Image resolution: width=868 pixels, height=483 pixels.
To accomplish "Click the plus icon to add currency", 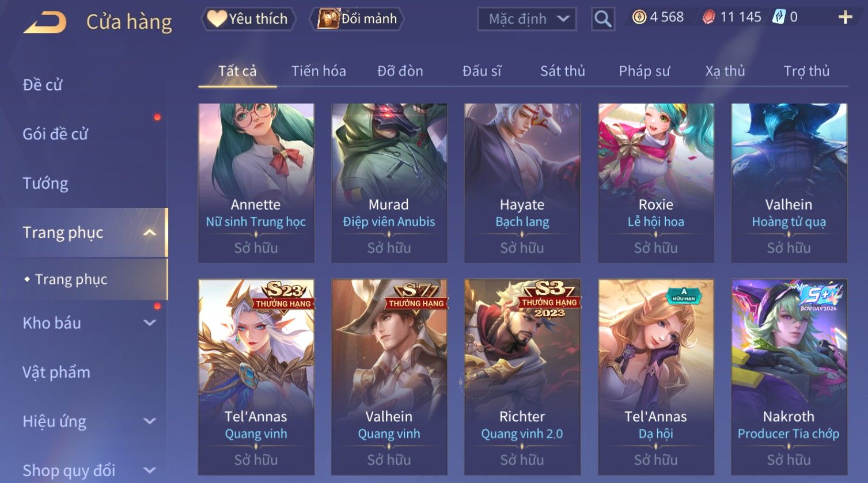I will coord(845,17).
